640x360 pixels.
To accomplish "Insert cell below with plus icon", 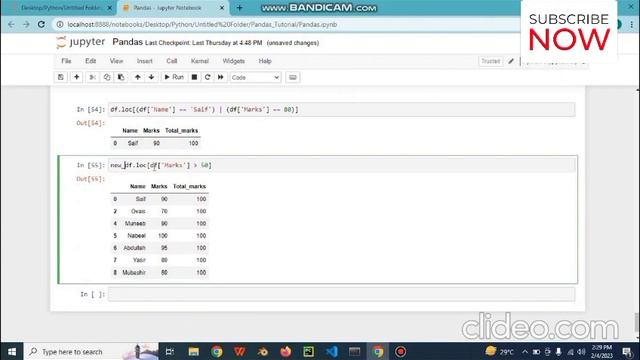I will 76,77.
